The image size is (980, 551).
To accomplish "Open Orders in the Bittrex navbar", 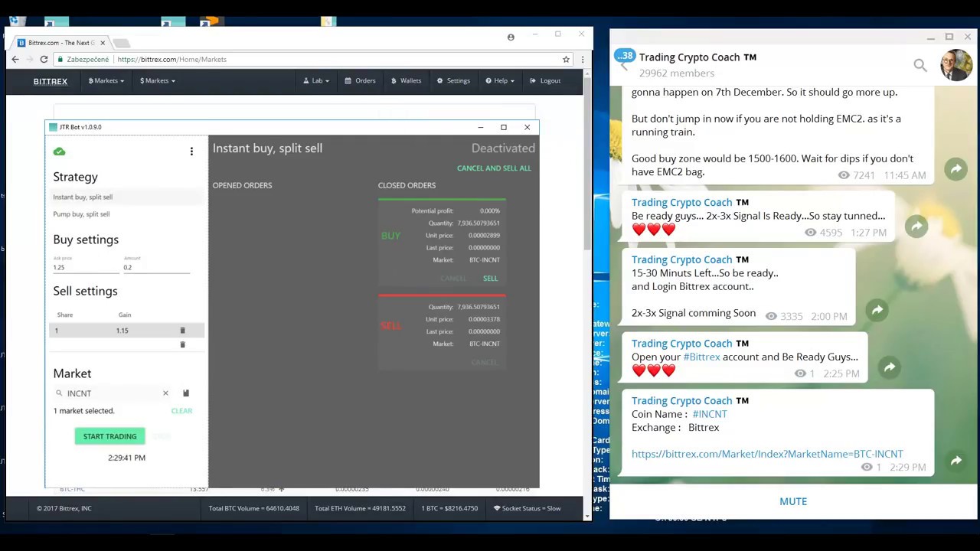I will pyautogui.click(x=360, y=81).
